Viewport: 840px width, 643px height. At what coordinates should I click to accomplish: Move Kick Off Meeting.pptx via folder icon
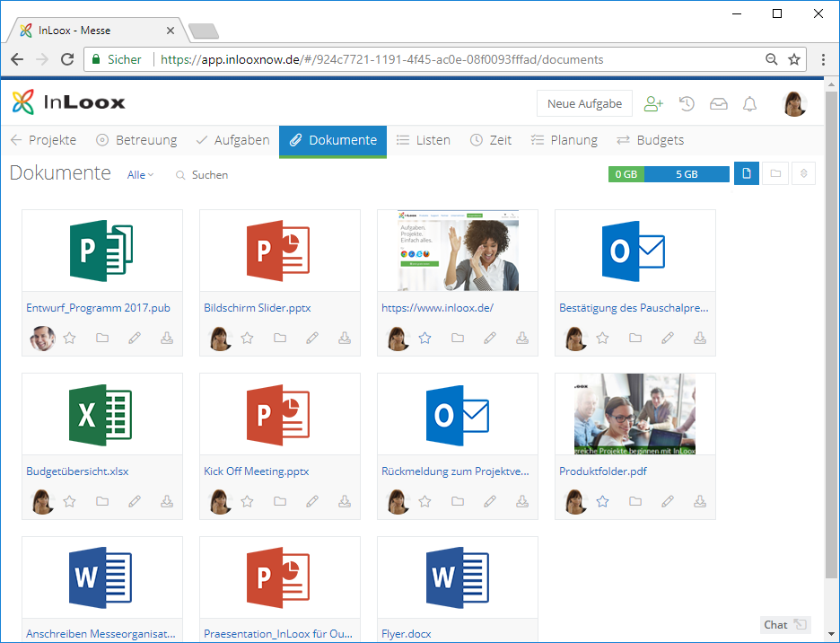pyautogui.click(x=280, y=501)
